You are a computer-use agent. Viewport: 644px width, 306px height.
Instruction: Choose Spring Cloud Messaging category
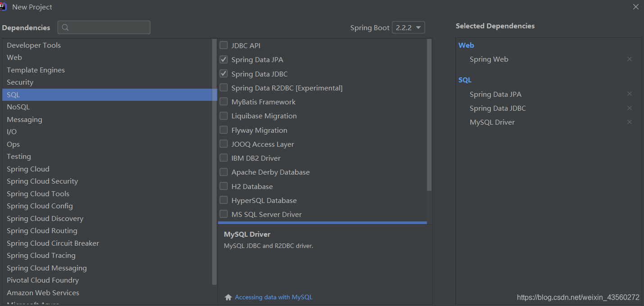tap(107, 268)
